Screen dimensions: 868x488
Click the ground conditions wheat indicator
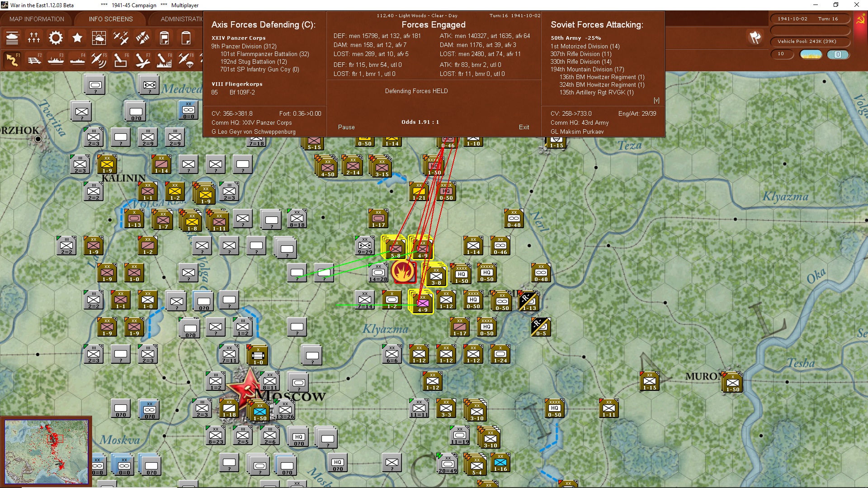pyautogui.click(x=811, y=54)
